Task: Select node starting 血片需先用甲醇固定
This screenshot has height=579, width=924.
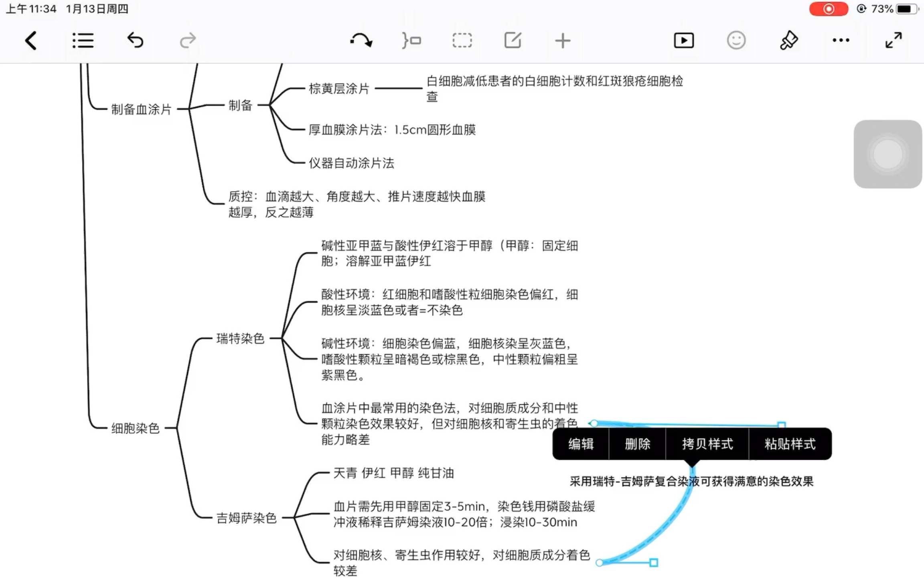Action: [464, 514]
